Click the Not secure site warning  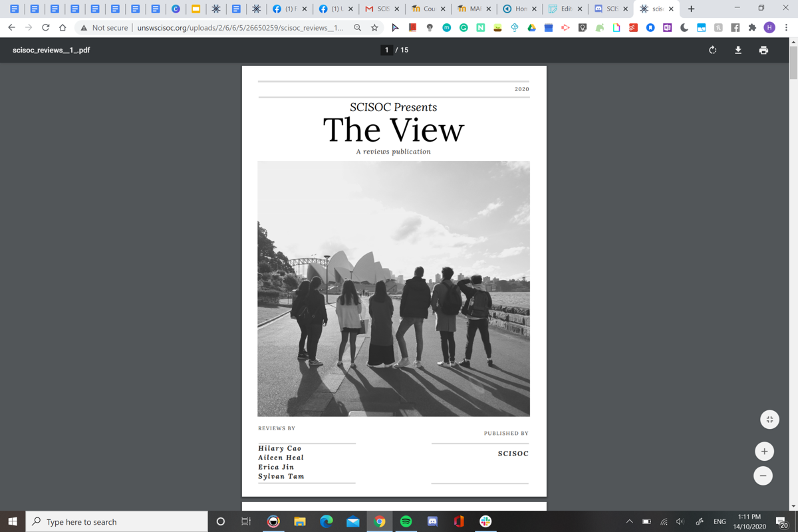(103, 28)
